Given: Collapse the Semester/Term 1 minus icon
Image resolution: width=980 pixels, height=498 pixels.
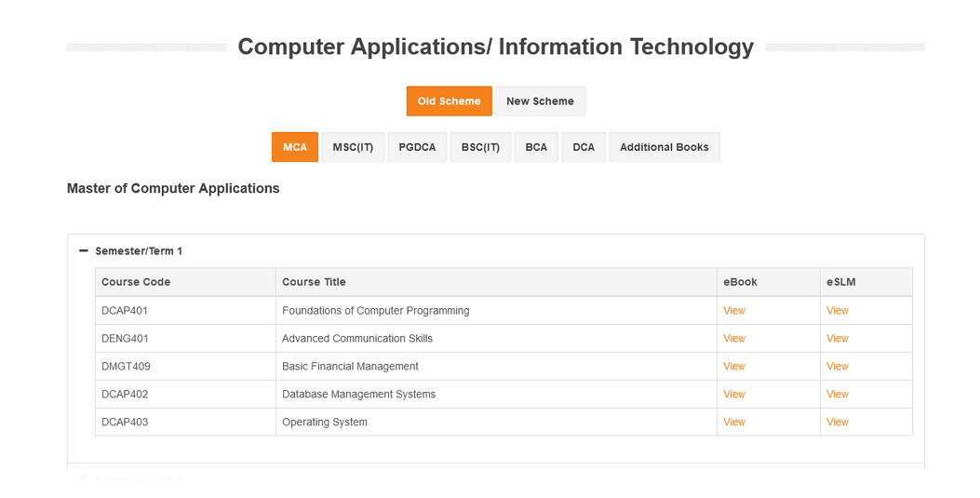Looking at the screenshot, I should 84,251.
